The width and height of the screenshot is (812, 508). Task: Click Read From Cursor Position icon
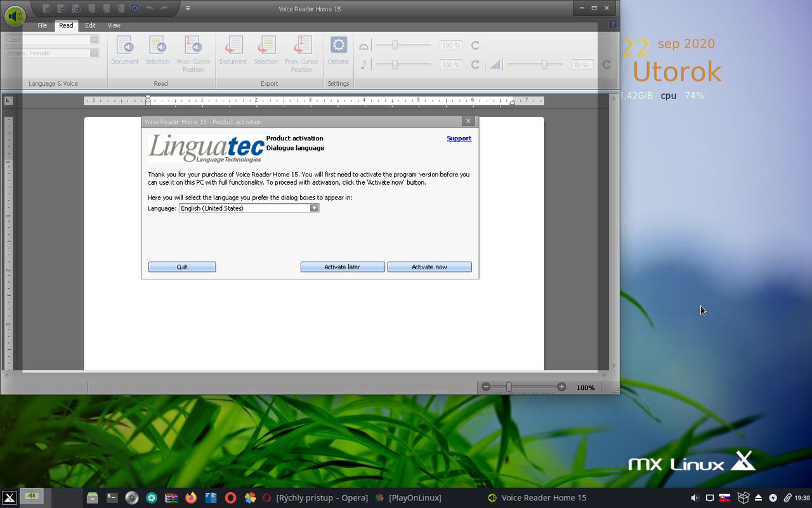pyautogui.click(x=193, y=46)
